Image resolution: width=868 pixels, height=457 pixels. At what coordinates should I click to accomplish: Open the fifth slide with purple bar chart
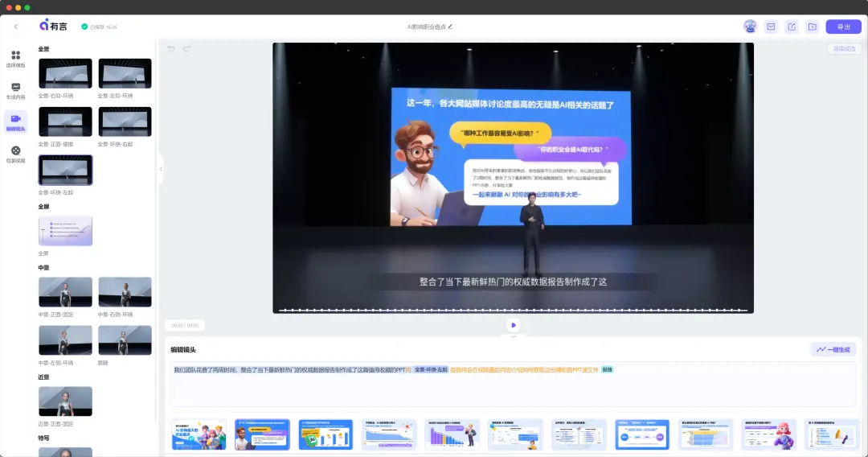pos(452,434)
